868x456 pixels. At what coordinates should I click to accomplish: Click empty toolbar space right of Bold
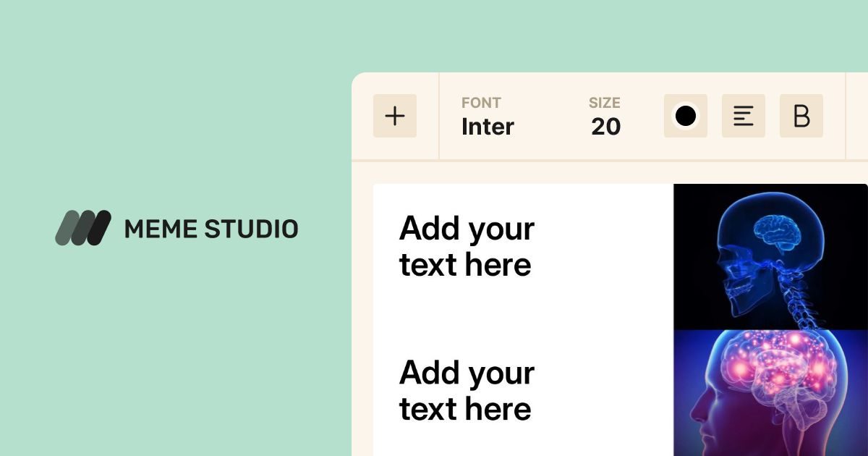pos(856,116)
